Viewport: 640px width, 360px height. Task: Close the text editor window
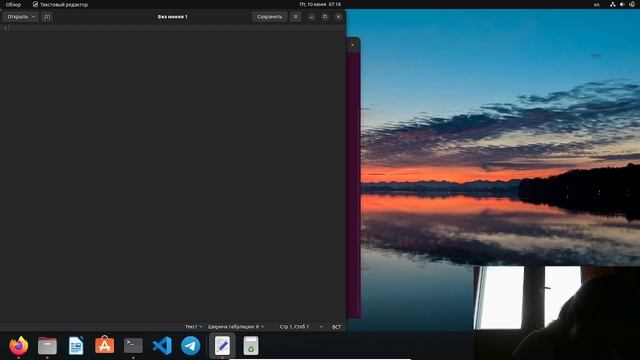(338, 17)
